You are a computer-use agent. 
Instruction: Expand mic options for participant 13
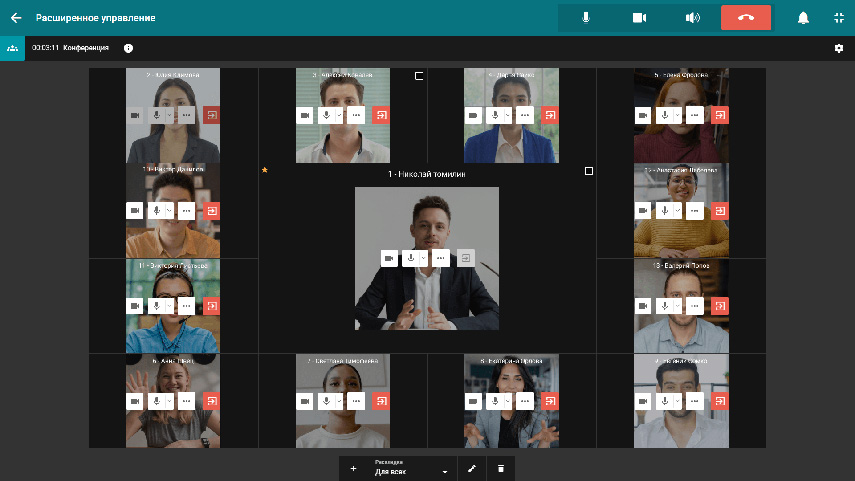click(678, 306)
